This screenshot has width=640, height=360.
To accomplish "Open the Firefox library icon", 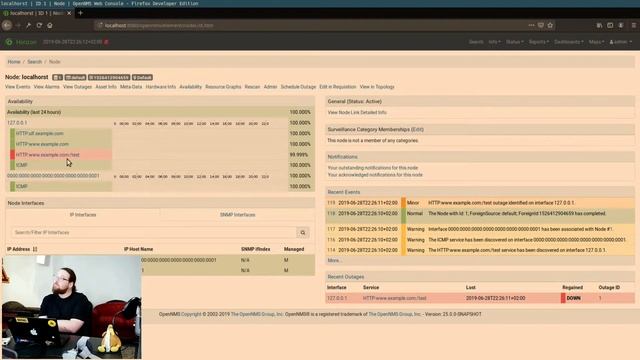I will [x=599, y=25].
